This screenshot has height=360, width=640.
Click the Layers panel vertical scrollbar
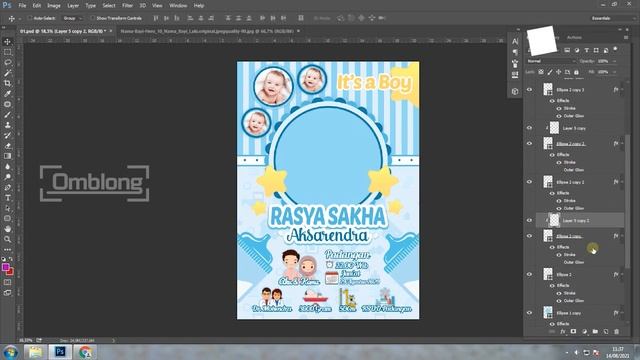tap(627, 202)
